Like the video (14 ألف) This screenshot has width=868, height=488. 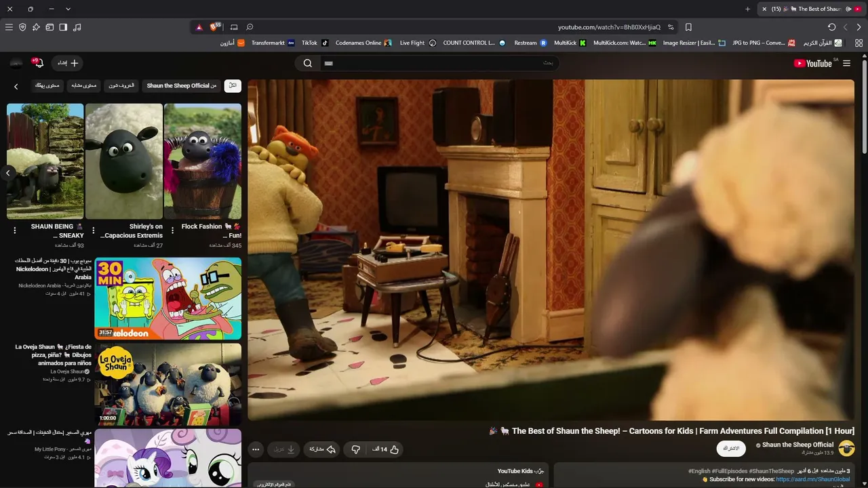tap(385, 449)
